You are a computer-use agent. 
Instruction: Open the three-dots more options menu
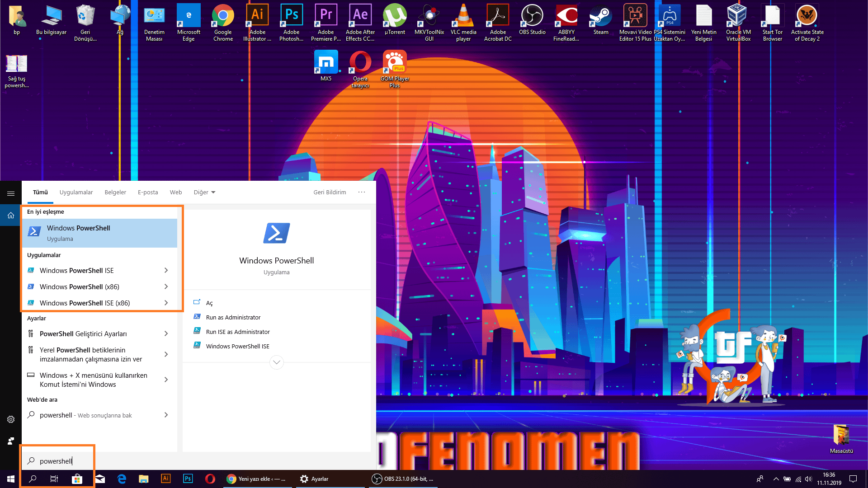coord(362,192)
